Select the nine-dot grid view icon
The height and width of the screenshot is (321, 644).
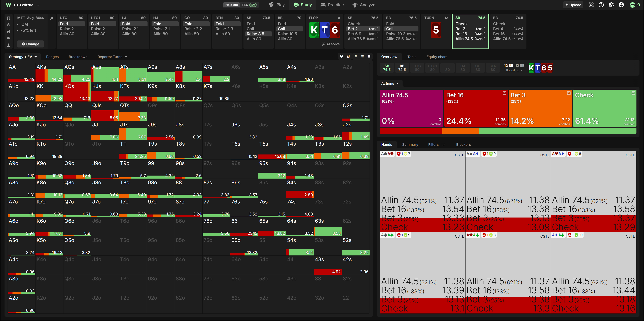tap(363, 56)
